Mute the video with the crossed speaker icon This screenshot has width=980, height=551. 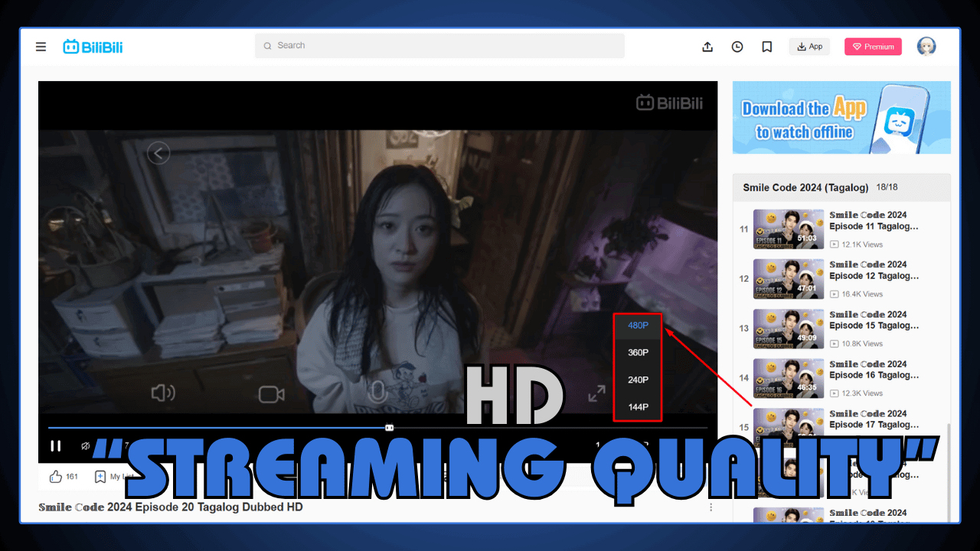click(x=87, y=445)
